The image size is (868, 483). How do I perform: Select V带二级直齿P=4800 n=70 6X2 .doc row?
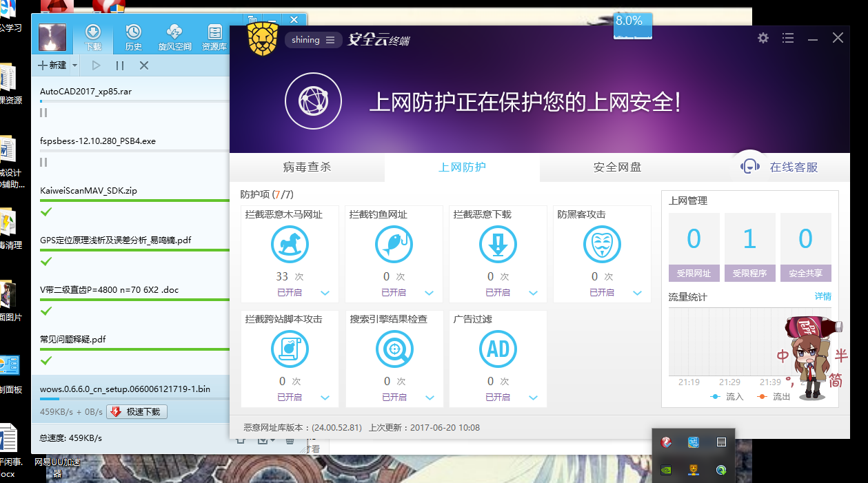(131, 299)
